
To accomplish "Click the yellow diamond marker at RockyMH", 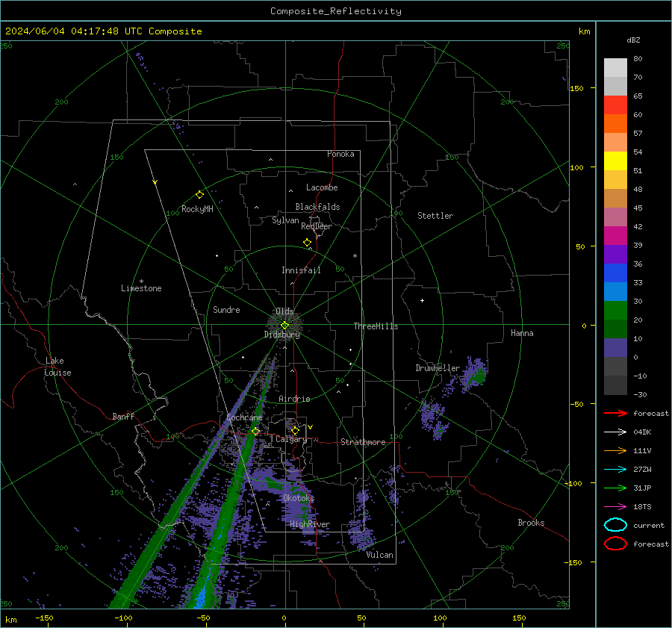I will (x=199, y=195).
